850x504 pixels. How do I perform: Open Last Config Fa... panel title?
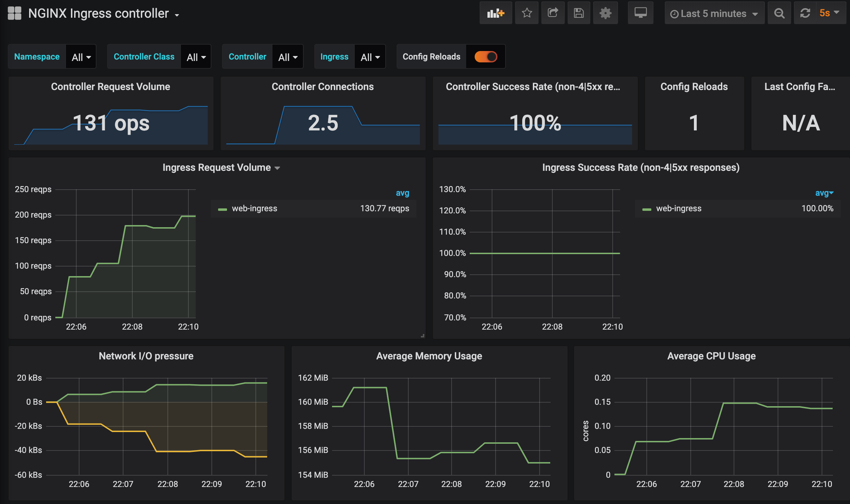tap(800, 86)
